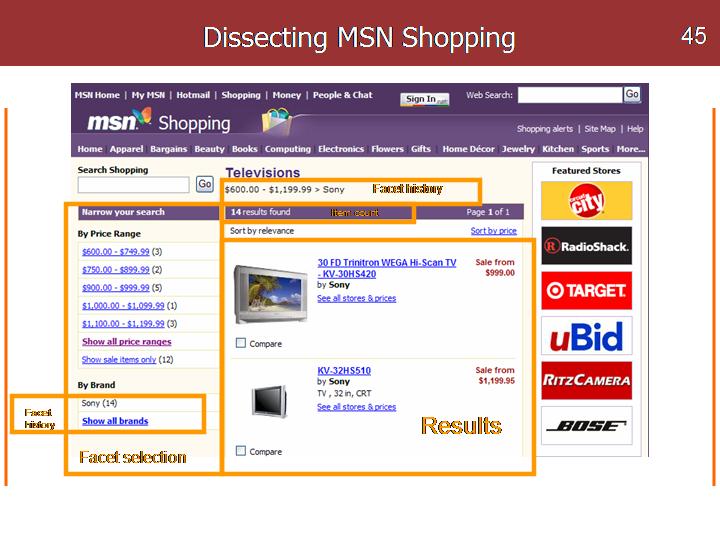Viewport: 720px width, 540px height.
Task: Open the uBid featured store logo
Action: [x=586, y=336]
